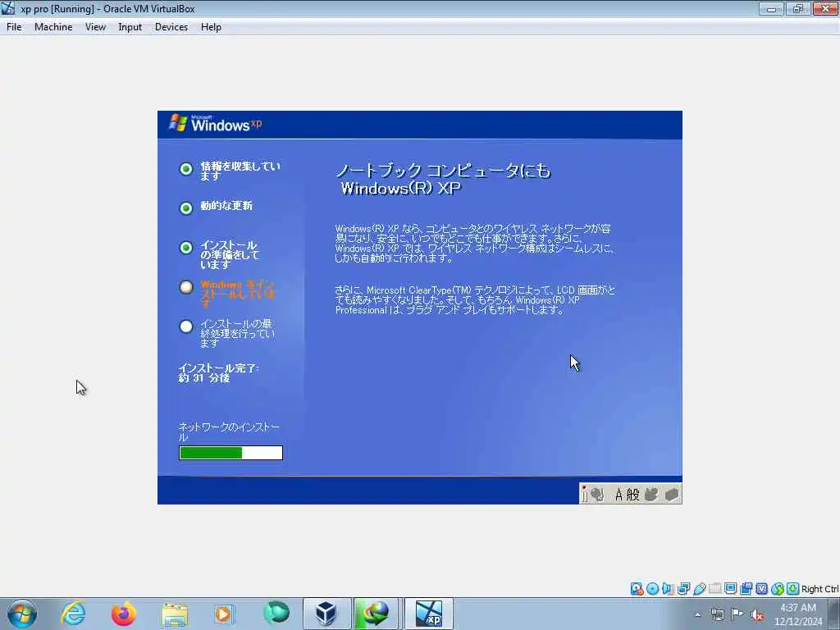Screen dimensions: 840x630
Task: Click the Windows XP logo in setup header
Action: tap(216, 123)
